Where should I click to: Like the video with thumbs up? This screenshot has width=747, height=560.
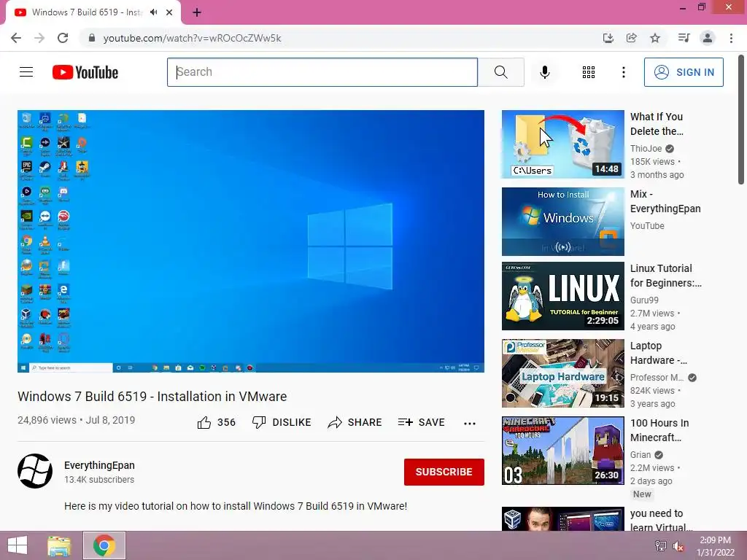click(x=216, y=422)
